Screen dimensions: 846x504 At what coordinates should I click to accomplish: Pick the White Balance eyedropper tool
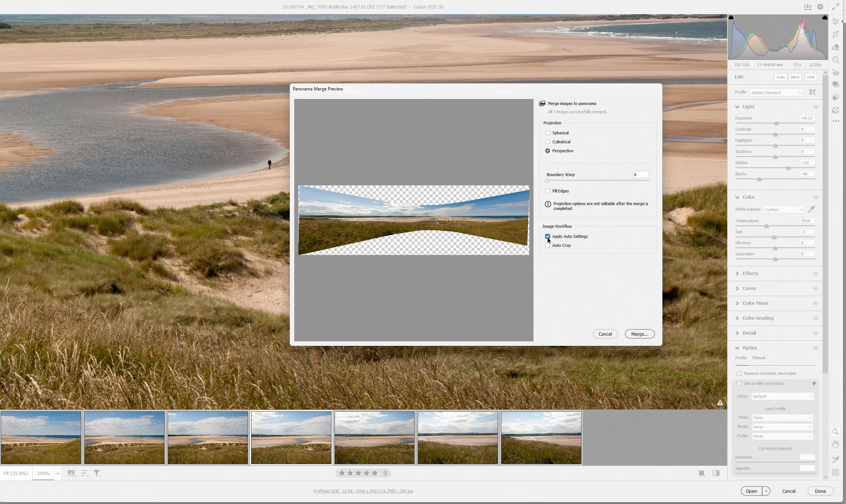click(811, 209)
